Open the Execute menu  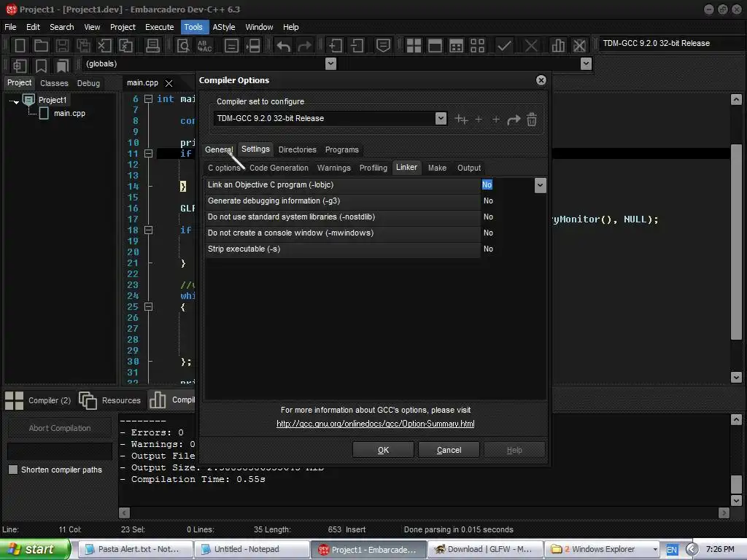coord(159,27)
